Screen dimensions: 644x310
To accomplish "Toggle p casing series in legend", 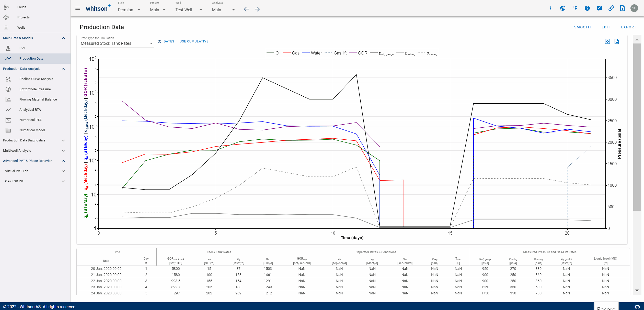I will click(x=428, y=53).
